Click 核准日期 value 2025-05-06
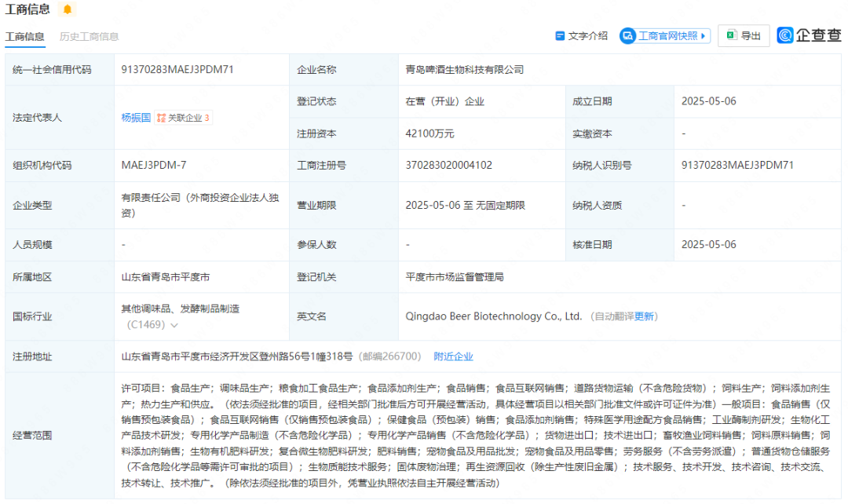 708,244
